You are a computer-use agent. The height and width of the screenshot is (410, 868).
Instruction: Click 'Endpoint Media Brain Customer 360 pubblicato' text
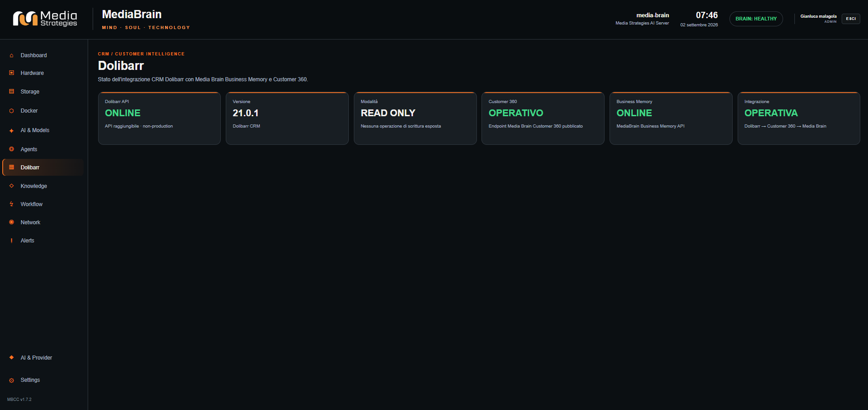pos(536,126)
